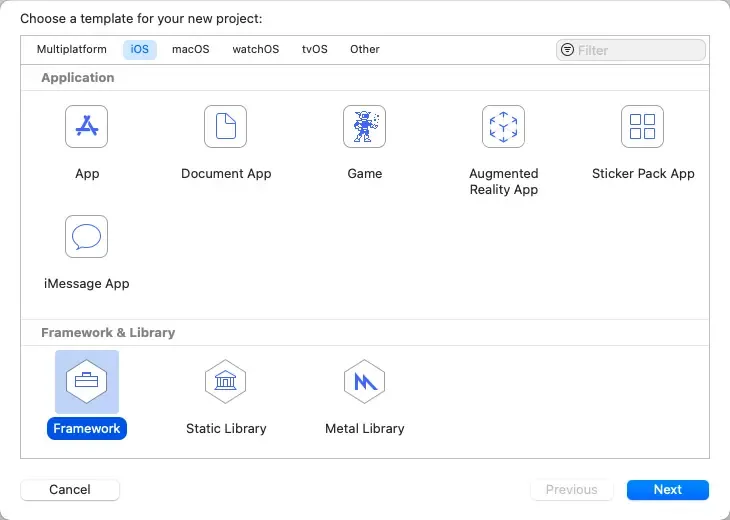
Task: Pick the Game template icon
Action: 365,127
